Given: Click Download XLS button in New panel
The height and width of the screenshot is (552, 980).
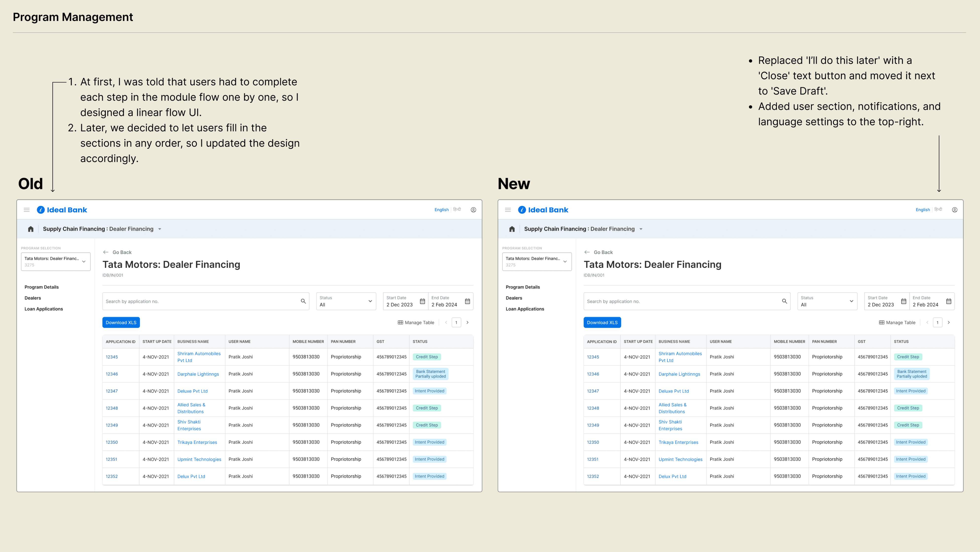Looking at the screenshot, I should click(x=602, y=322).
